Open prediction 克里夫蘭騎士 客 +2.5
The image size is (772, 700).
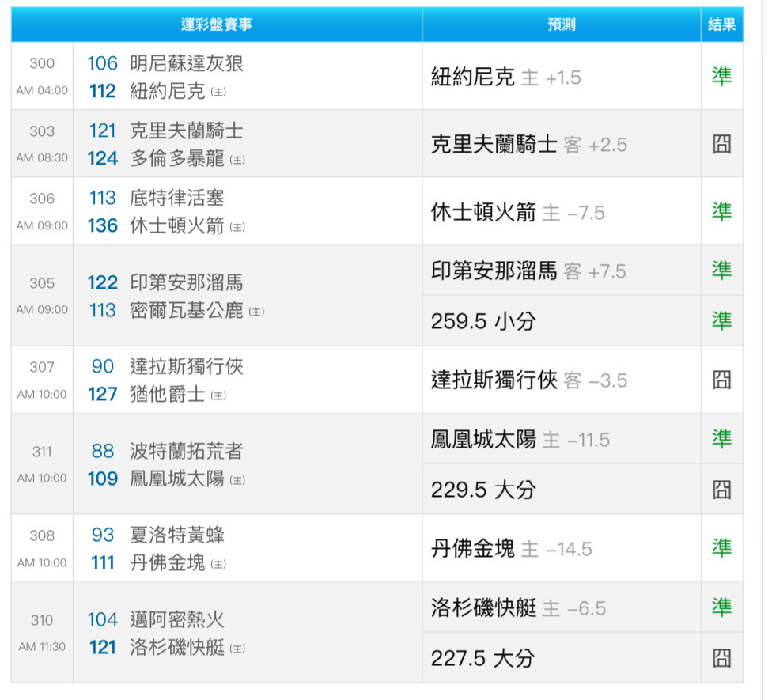point(529,144)
